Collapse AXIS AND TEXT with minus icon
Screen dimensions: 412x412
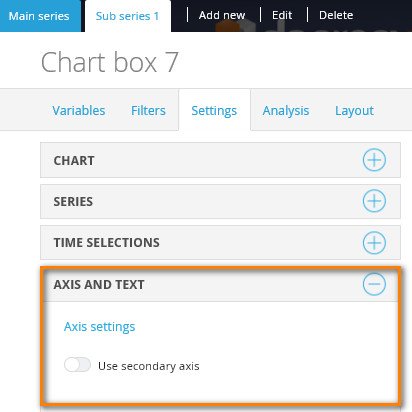tap(374, 284)
